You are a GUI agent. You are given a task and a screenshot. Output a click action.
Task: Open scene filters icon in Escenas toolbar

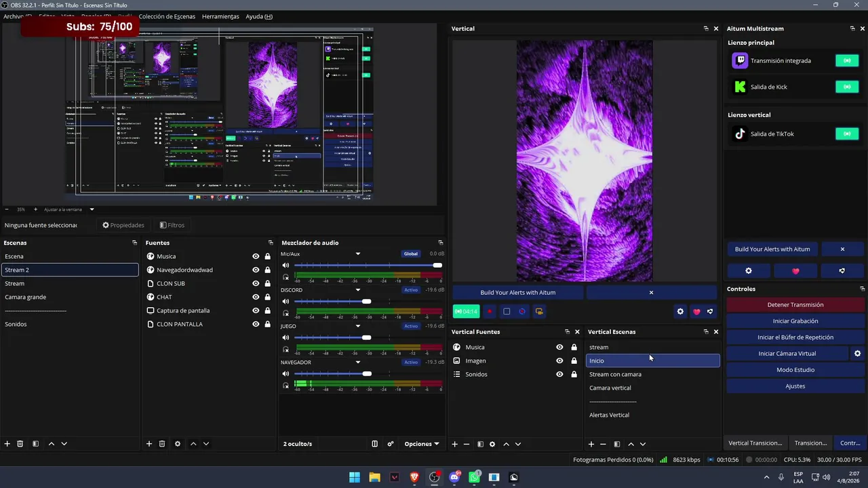point(35,444)
